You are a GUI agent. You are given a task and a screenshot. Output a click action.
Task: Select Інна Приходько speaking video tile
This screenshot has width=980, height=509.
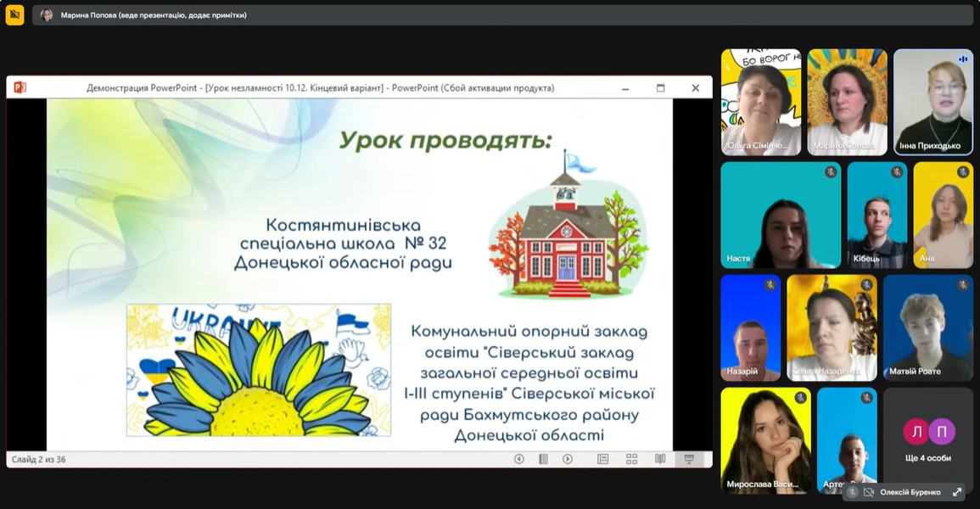pyautogui.click(x=932, y=102)
